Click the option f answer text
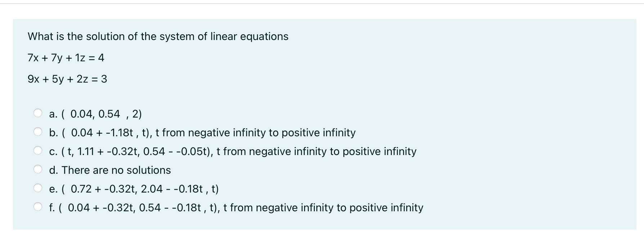The image size is (644, 234). 236,208
